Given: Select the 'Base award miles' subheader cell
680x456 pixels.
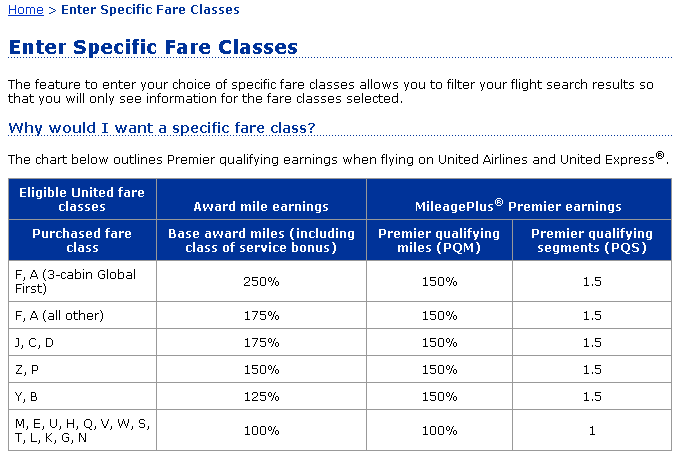Looking at the screenshot, I should point(261,241).
